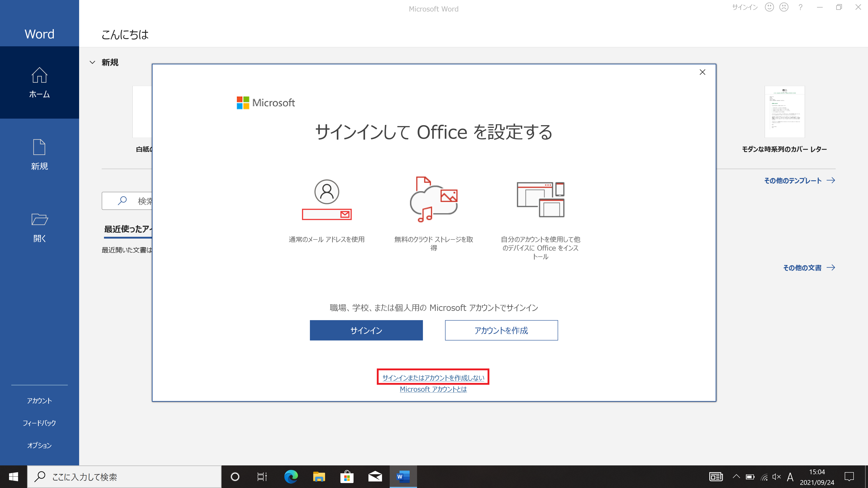The width and height of the screenshot is (868, 488).
Task: Click the 最近開いた文書は text line
Action: [x=127, y=250]
